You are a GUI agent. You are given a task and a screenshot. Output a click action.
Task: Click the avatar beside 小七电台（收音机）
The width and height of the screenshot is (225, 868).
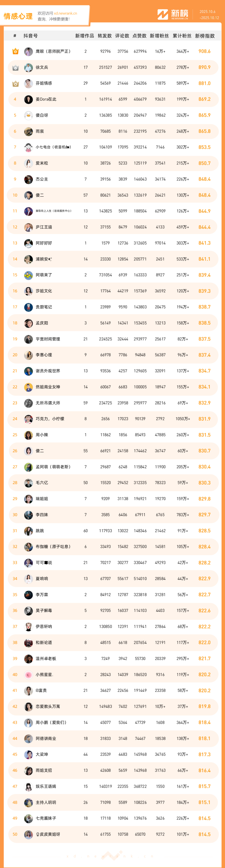[x=29, y=147]
